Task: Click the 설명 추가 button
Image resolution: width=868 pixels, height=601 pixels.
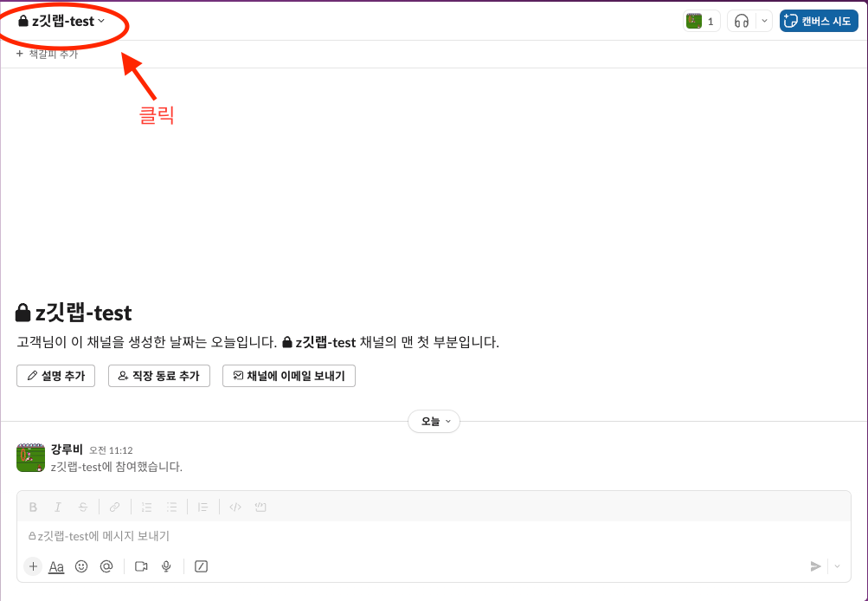Action: coord(56,376)
